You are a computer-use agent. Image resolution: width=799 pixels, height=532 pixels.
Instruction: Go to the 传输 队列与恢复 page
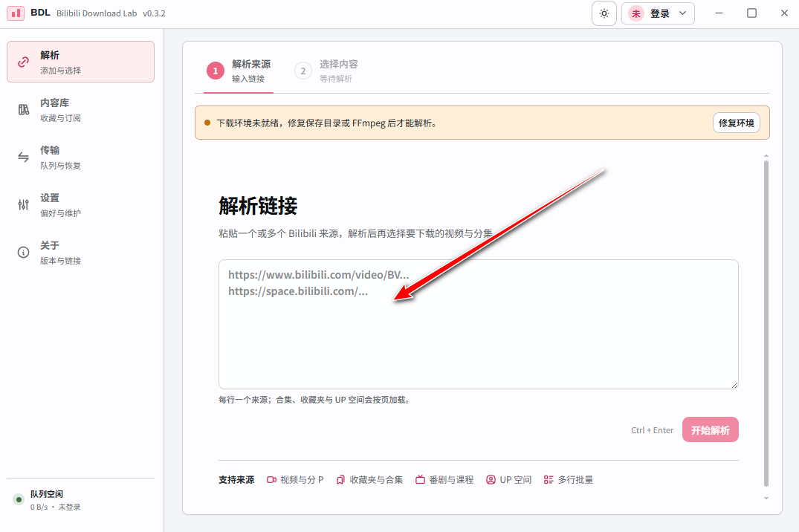coord(80,157)
